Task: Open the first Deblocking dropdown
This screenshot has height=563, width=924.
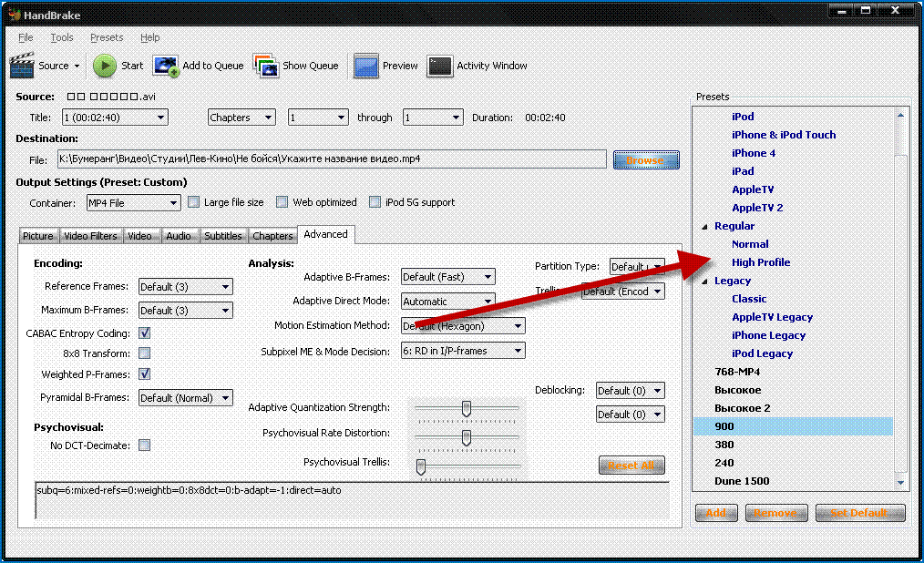Action: click(x=631, y=391)
